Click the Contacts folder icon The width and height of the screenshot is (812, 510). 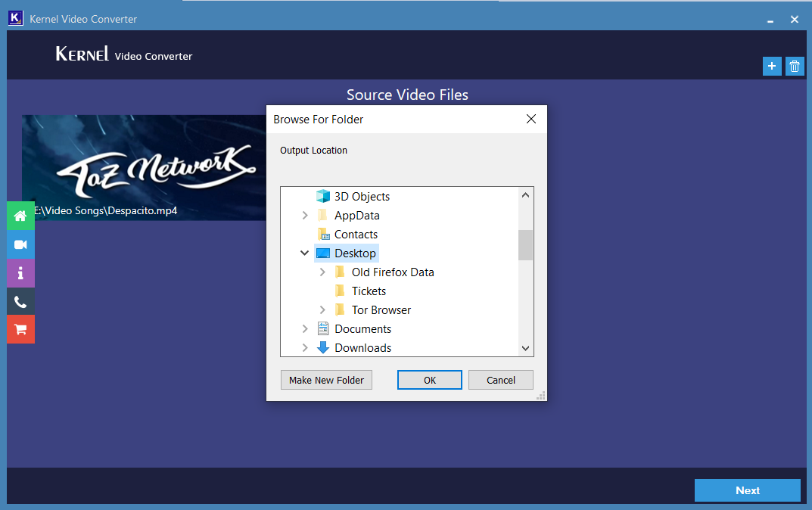(x=324, y=234)
